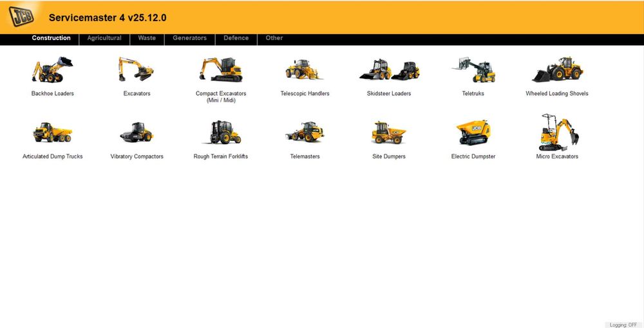Select the Defence tab

click(x=236, y=38)
